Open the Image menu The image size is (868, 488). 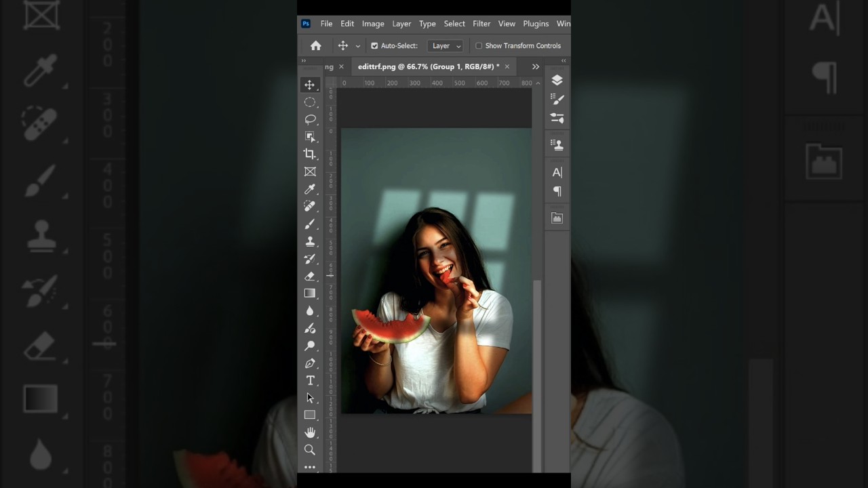tap(373, 24)
